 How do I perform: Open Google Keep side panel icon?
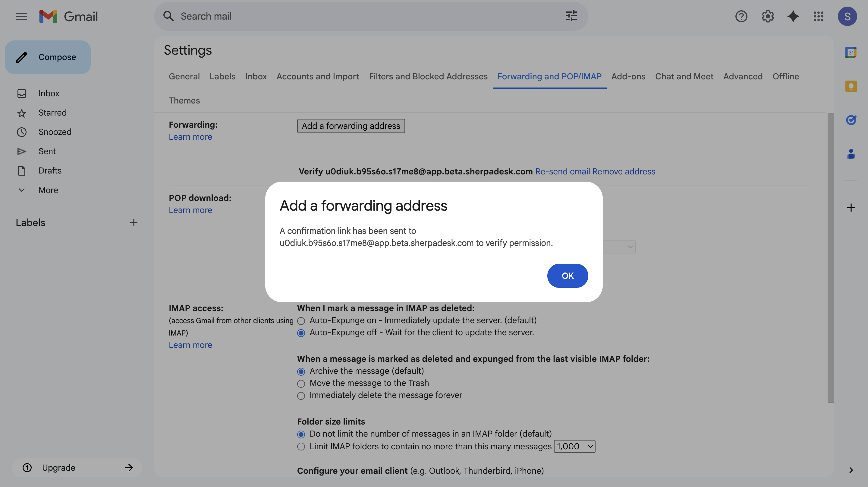point(851,86)
